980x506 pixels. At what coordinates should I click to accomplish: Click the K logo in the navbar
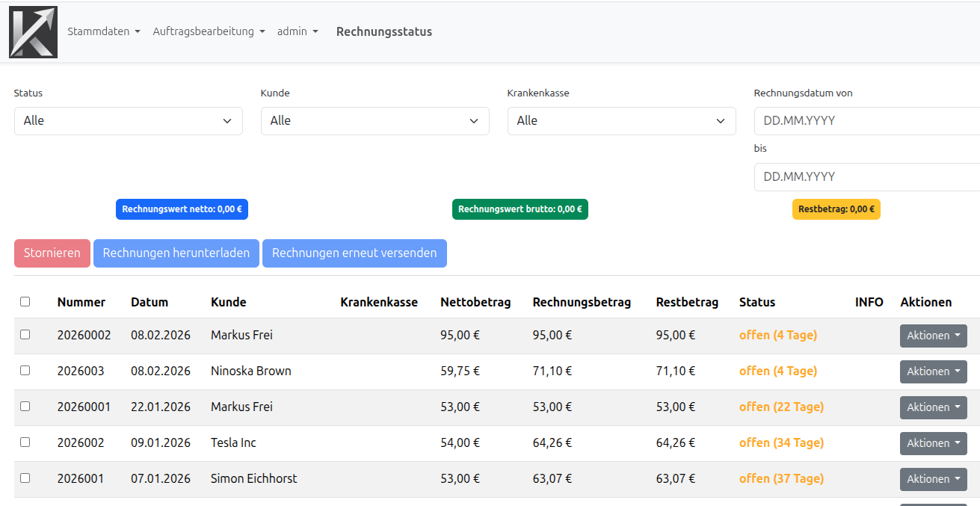click(x=33, y=32)
